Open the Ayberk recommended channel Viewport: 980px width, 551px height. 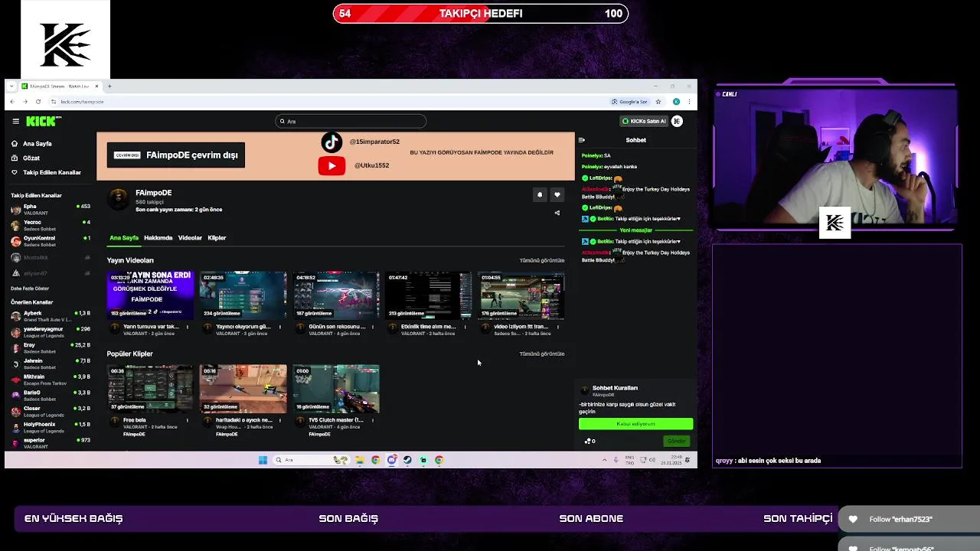[51, 316]
